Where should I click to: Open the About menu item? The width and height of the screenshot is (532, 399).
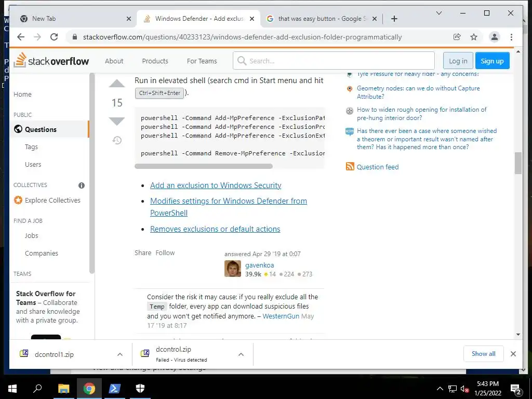tap(114, 61)
